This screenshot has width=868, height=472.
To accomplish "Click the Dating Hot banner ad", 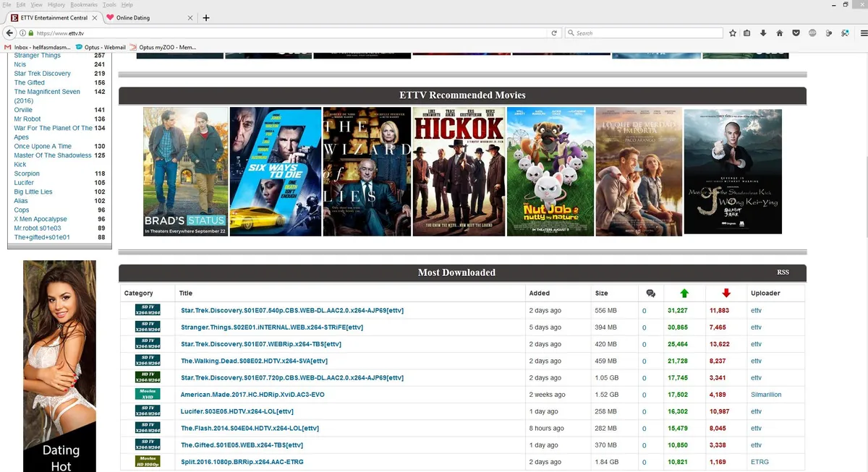I will (59, 366).
